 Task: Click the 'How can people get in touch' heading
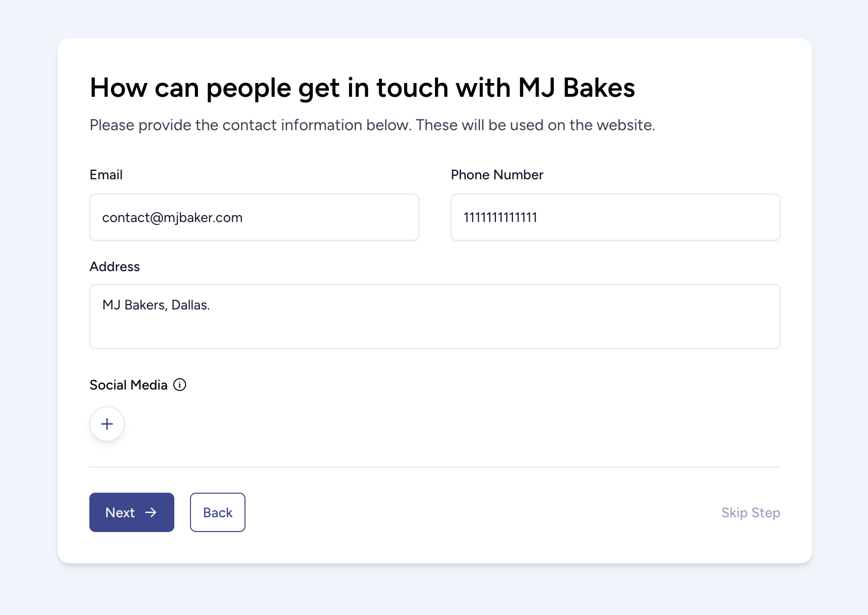(x=362, y=88)
